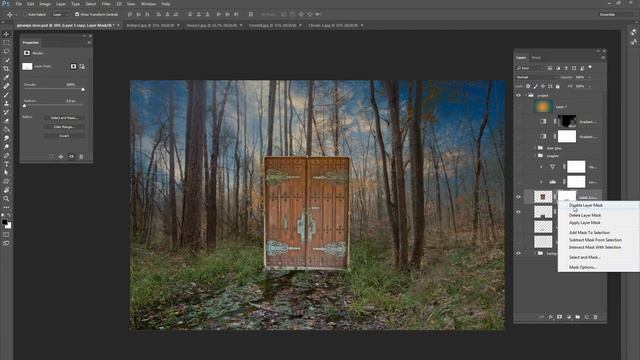640x360 pixels.
Task: Apply mask icon in Properties panel footer
Action: 61,157
